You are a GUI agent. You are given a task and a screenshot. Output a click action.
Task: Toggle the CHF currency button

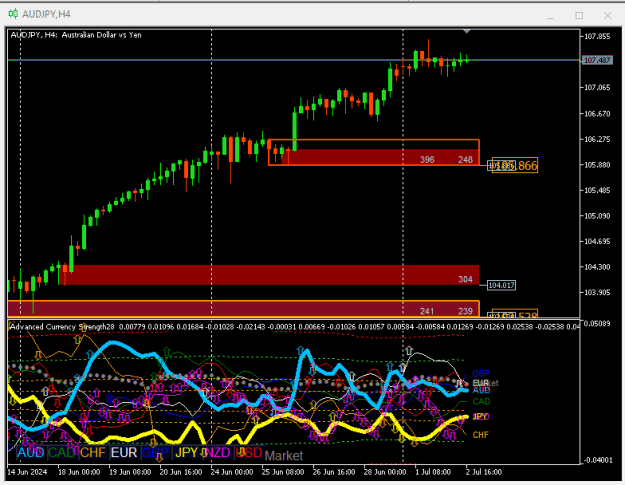pyautogui.click(x=92, y=453)
